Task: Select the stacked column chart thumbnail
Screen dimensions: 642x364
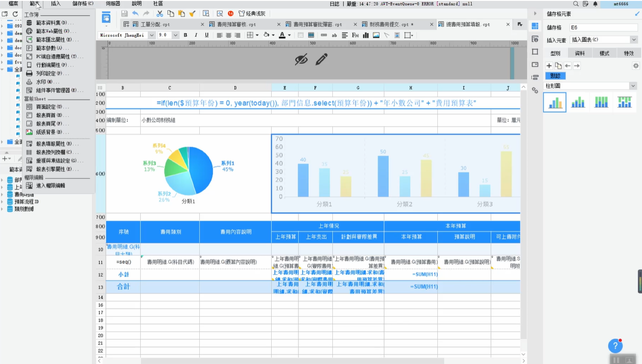Action: 578,102
